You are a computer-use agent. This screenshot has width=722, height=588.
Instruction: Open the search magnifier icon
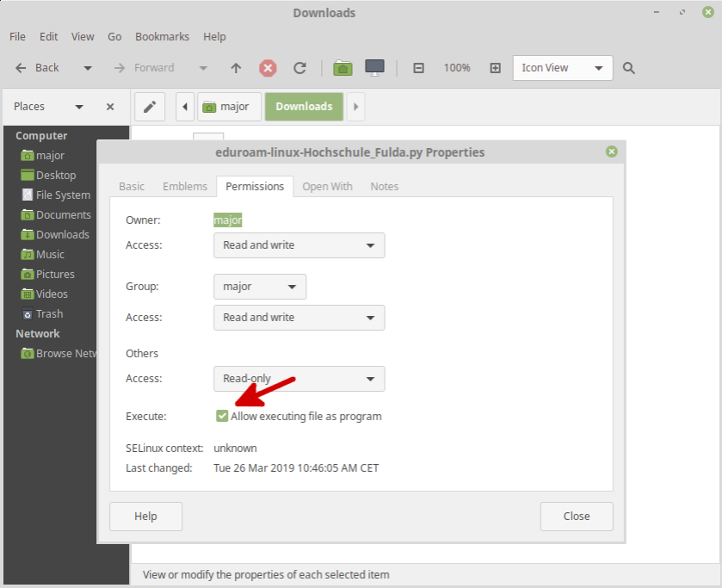coord(628,67)
